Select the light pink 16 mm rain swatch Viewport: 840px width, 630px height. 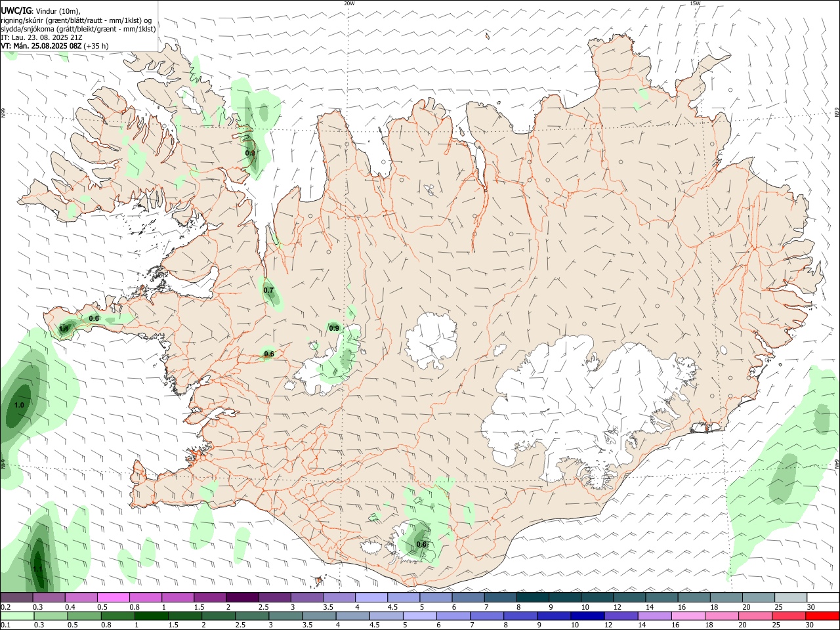tap(688, 616)
